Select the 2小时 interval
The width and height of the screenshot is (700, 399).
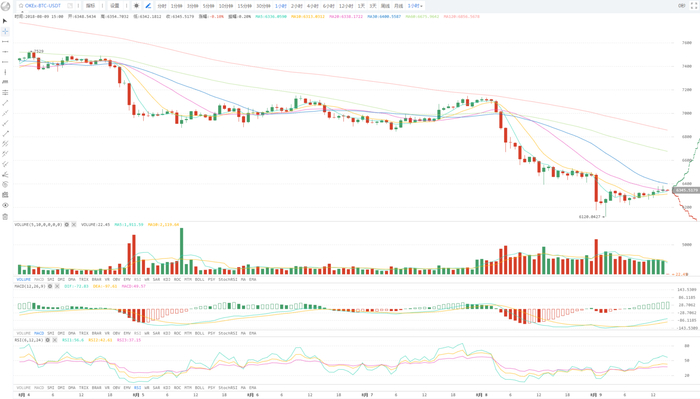point(296,6)
